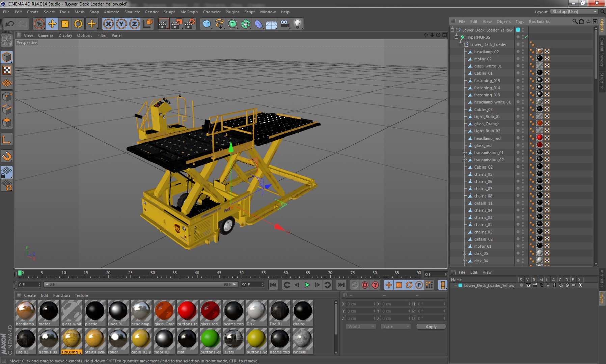The width and height of the screenshot is (606, 364).
Task: Open viewport Cameras menu
Action: tap(46, 35)
